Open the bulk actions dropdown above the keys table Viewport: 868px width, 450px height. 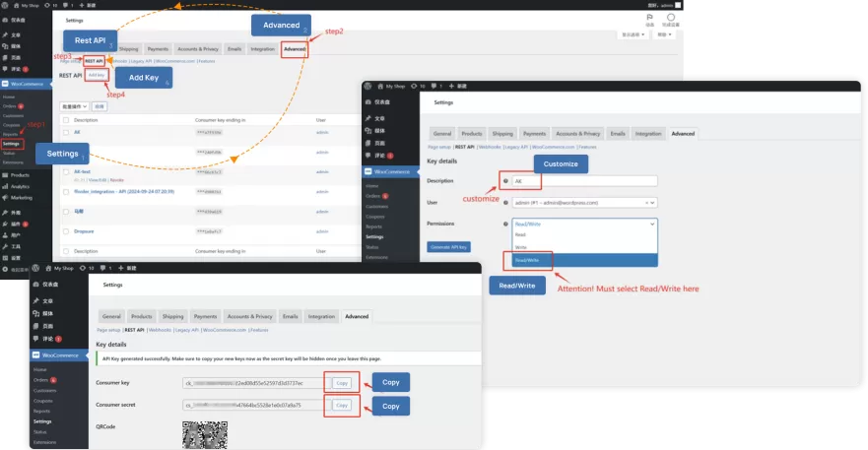pyautogui.click(x=74, y=105)
